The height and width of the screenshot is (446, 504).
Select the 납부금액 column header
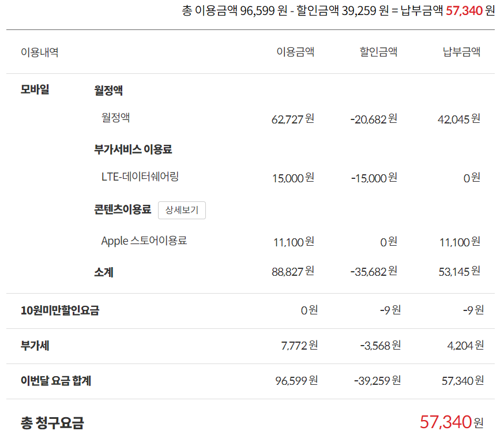[461, 52]
